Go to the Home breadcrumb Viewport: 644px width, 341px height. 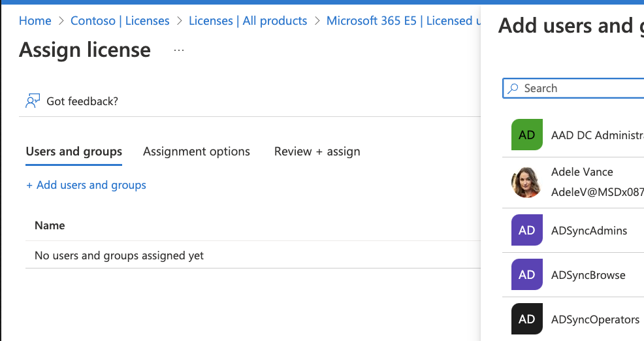pyautogui.click(x=35, y=20)
